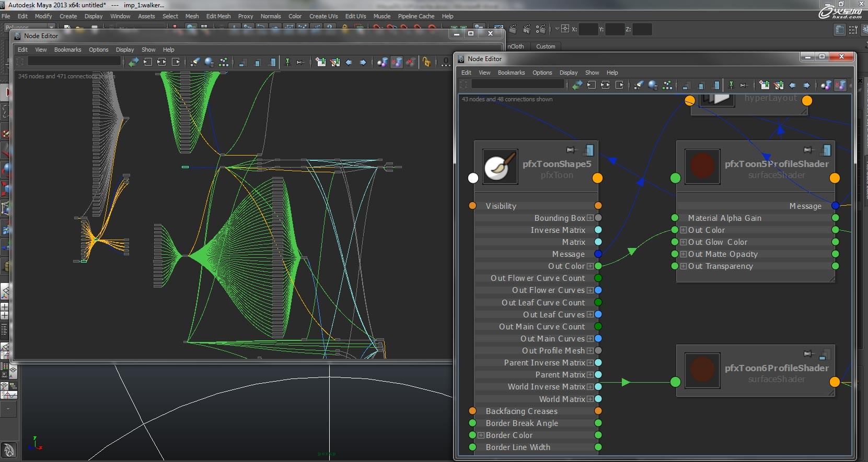The width and height of the screenshot is (868, 462).
Task: Click the green pin icon in right Node Editor toolbar
Action: [731, 85]
